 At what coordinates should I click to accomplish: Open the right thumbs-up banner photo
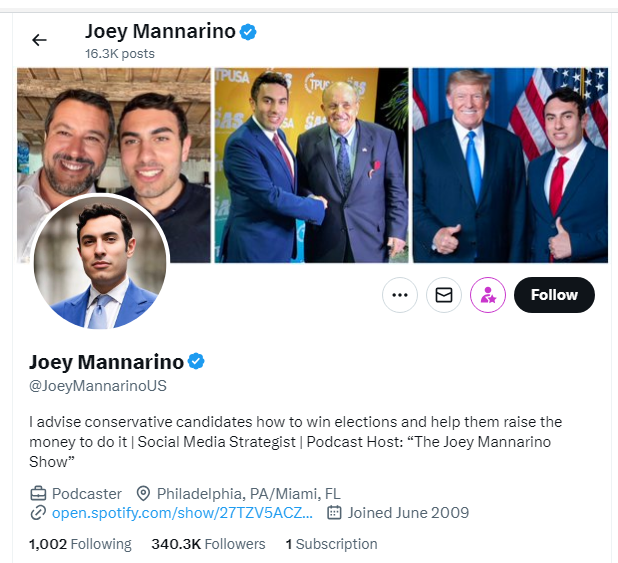click(510, 165)
